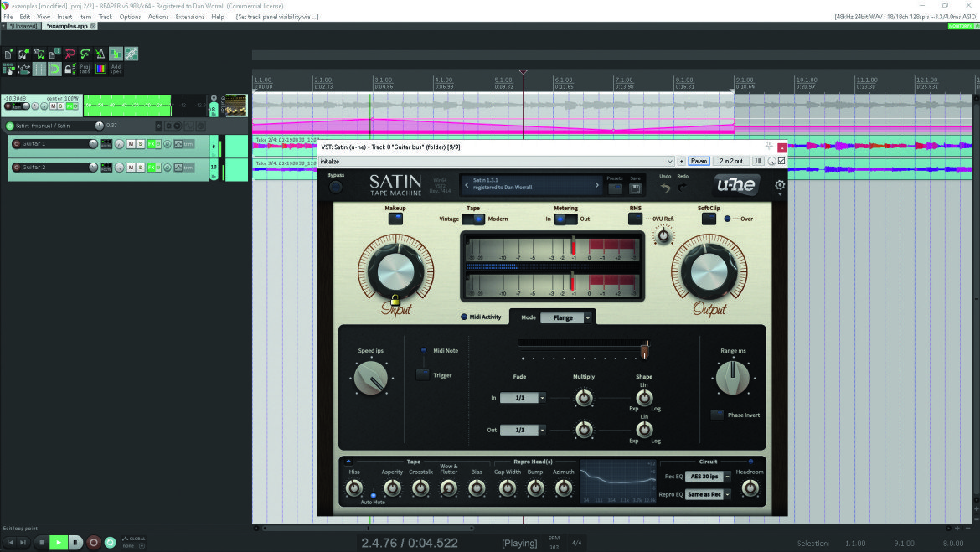Stop playback in the transport bar
Screen dimensions: 980x552
(42, 543)
